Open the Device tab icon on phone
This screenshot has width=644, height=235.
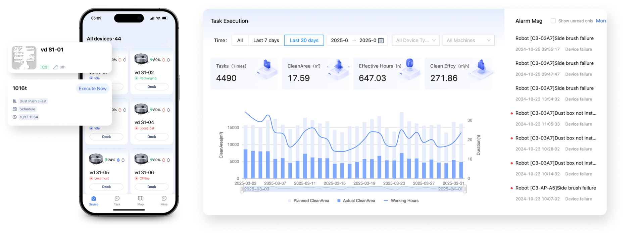(94, 198)
